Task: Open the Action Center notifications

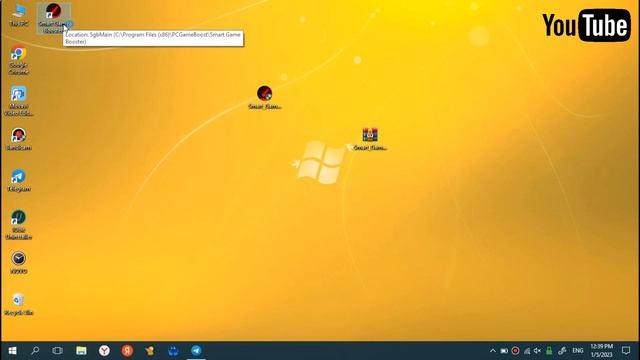Action: tap(626, 351)
